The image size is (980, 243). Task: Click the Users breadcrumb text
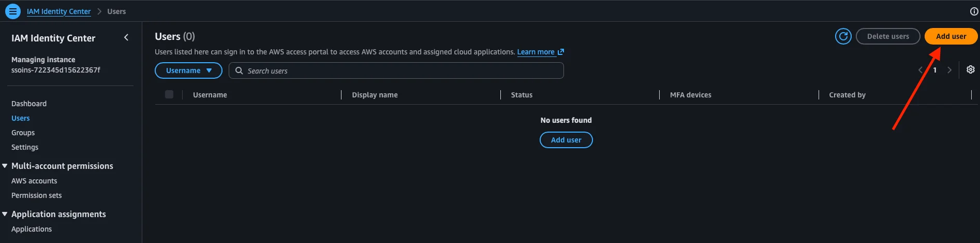[x=116, y=11]
